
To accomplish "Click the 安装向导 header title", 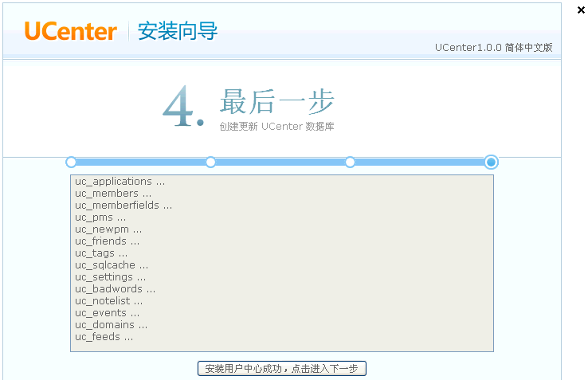I will (178, 31).
